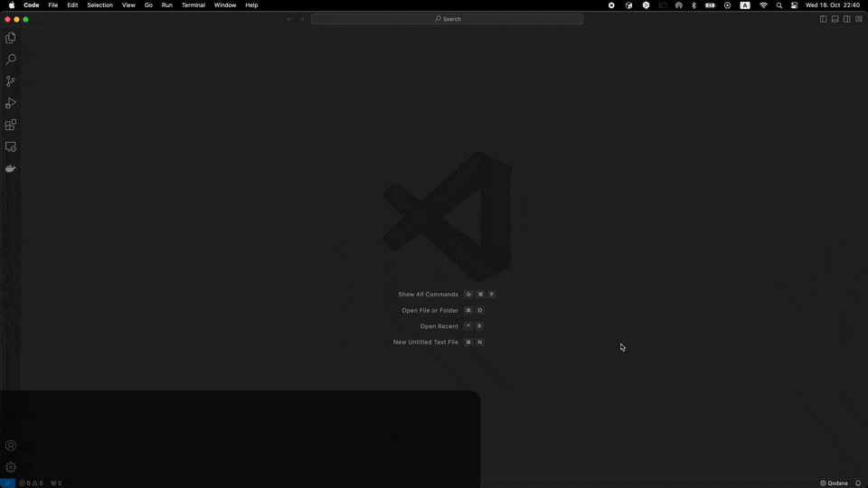Open the Docker view in activity bar
Image resolution: width=868 pixels, height=488 pixels.
coord(11,168)
